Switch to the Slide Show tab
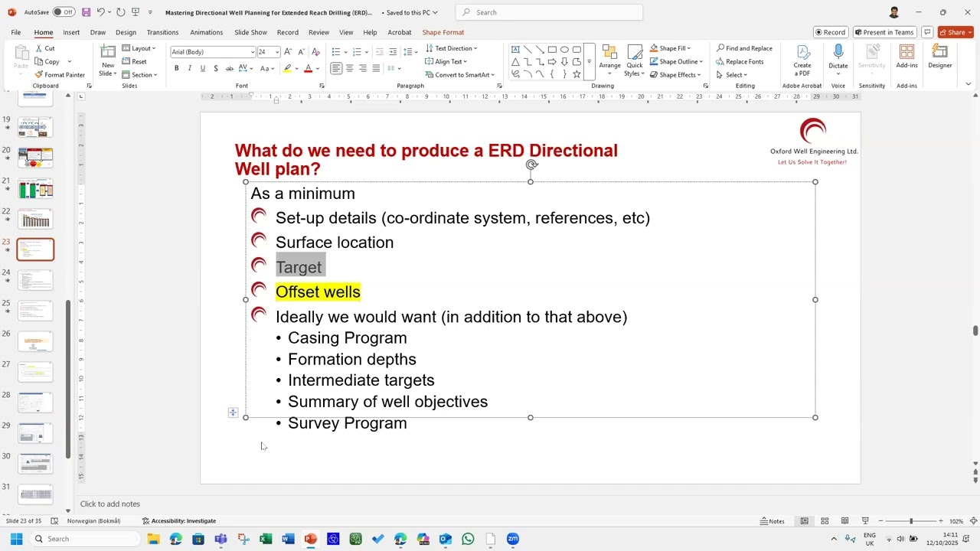Viewport: 980px width, 551px height. 250,32
